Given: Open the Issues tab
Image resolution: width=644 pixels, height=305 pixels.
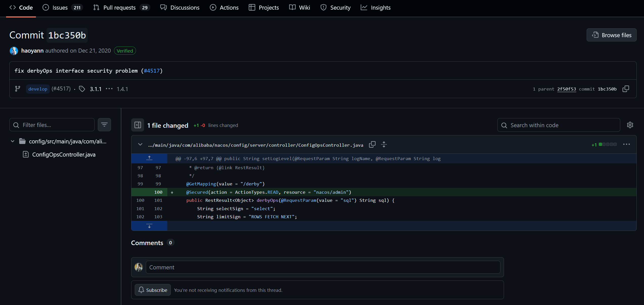Looking at the screenshot, I should (60, 8).
